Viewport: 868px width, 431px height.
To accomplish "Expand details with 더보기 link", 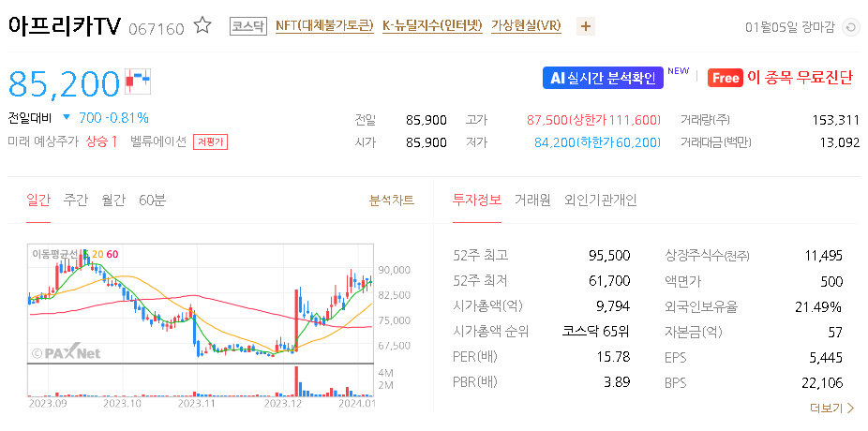I will point(832,409).
